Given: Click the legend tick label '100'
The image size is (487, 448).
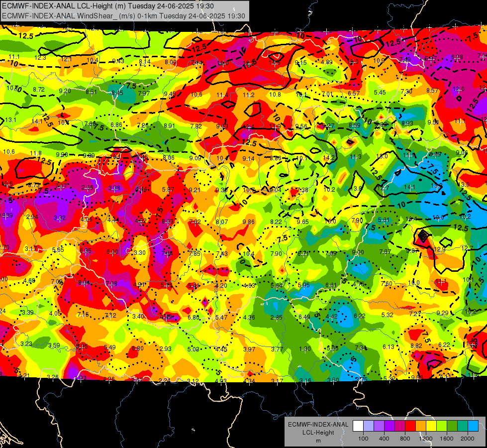Looking at the screenshot, I should 363,439.
